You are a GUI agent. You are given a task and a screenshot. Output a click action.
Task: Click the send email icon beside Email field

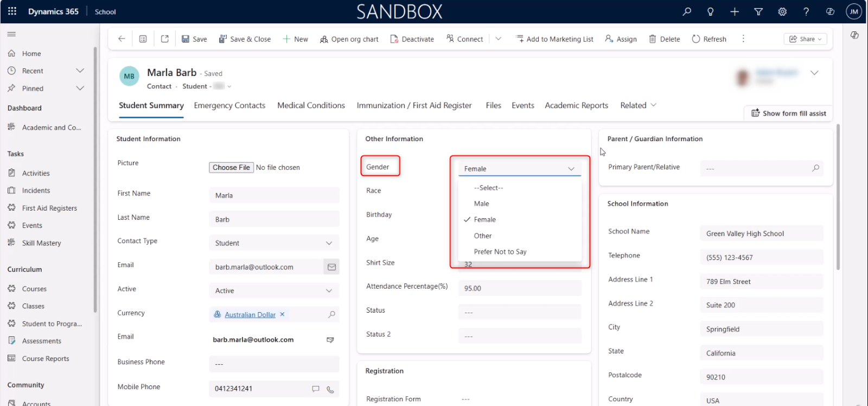[331, 267]
